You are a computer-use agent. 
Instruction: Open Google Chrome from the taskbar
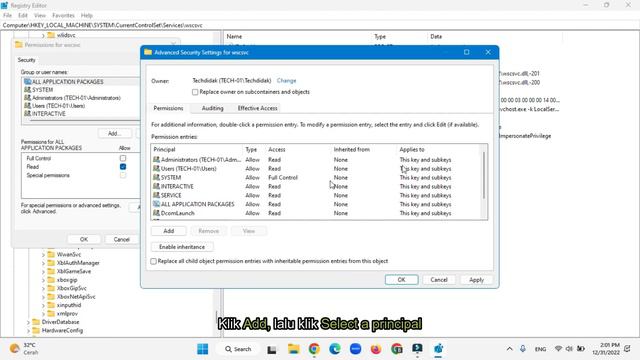pyautogui.click(x=314, y=349)
